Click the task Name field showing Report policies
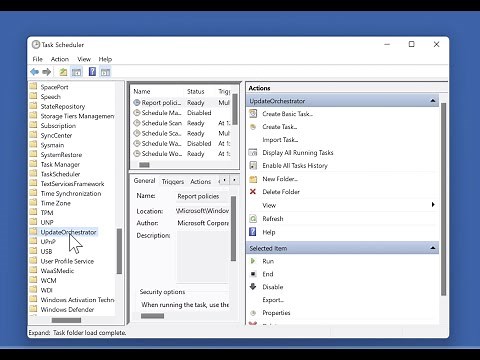 point(202,196)
